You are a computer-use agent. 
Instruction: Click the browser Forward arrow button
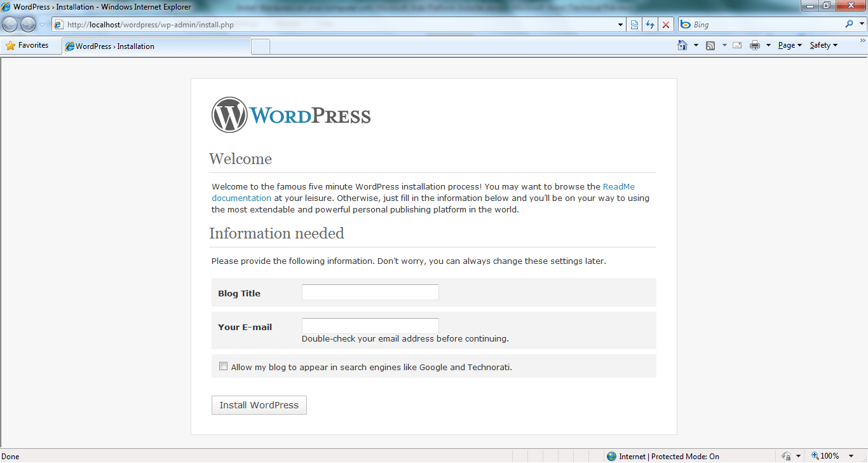[29, 25]
